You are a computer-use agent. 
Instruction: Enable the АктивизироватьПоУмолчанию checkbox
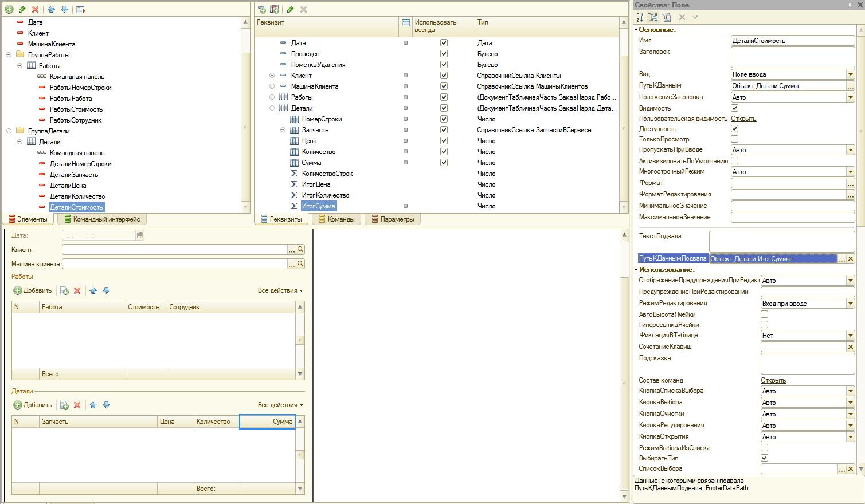coord(734,160)
